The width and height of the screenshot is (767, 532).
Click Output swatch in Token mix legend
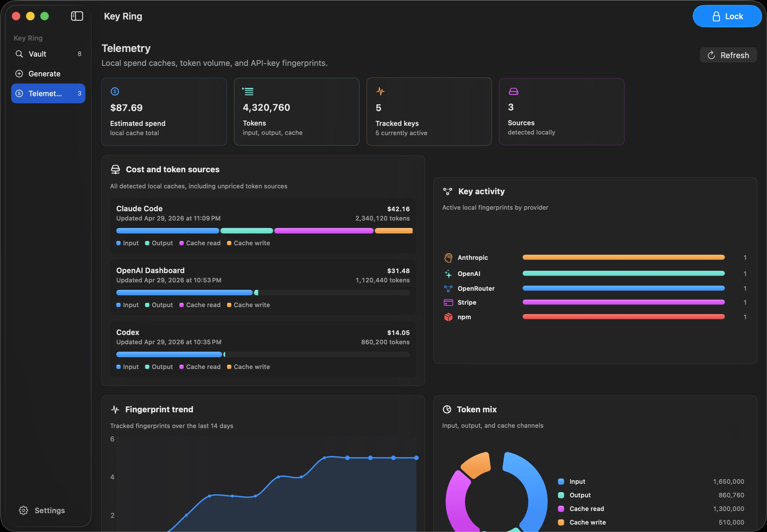(561, 495)
